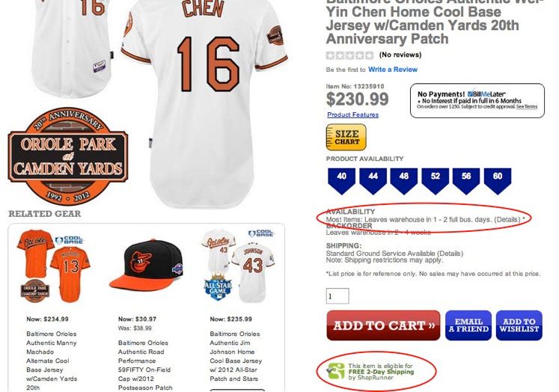The height and width of the screenshot is (392, 559).
Task: Click the star rating icons
Action: click(x=349, y=55)
